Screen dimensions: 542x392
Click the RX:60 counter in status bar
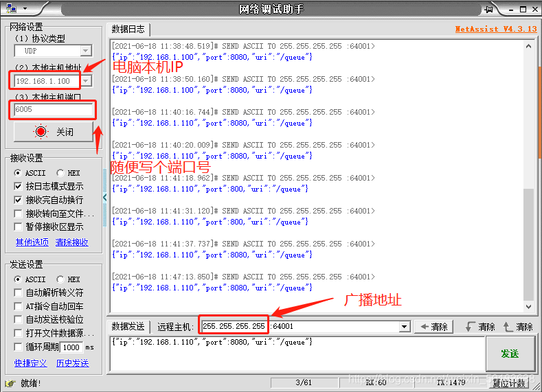376,382
